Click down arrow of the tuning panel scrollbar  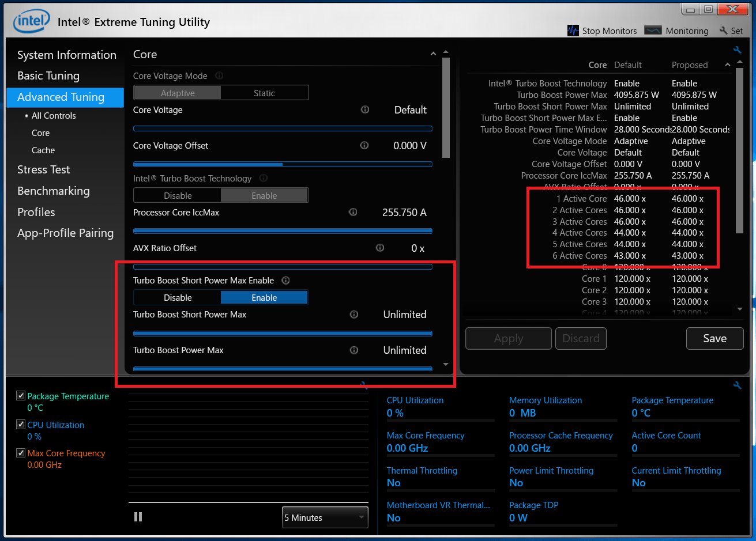coord(445,365)
